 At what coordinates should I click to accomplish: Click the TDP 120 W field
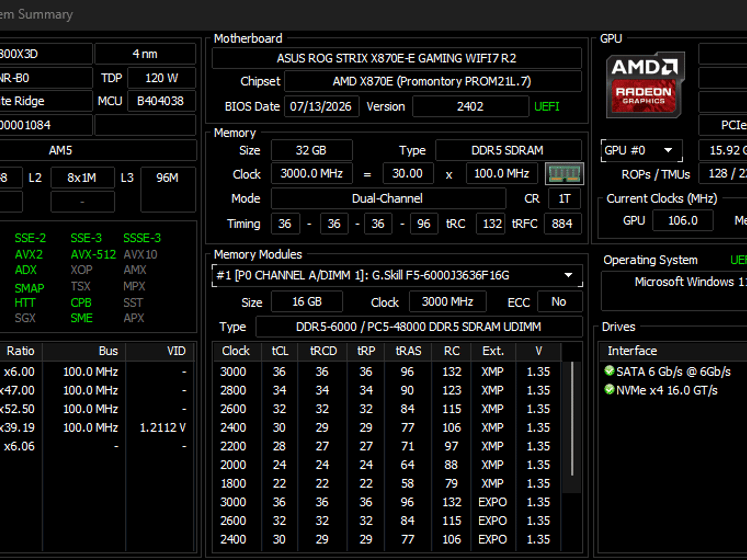[x=162, y=78]
